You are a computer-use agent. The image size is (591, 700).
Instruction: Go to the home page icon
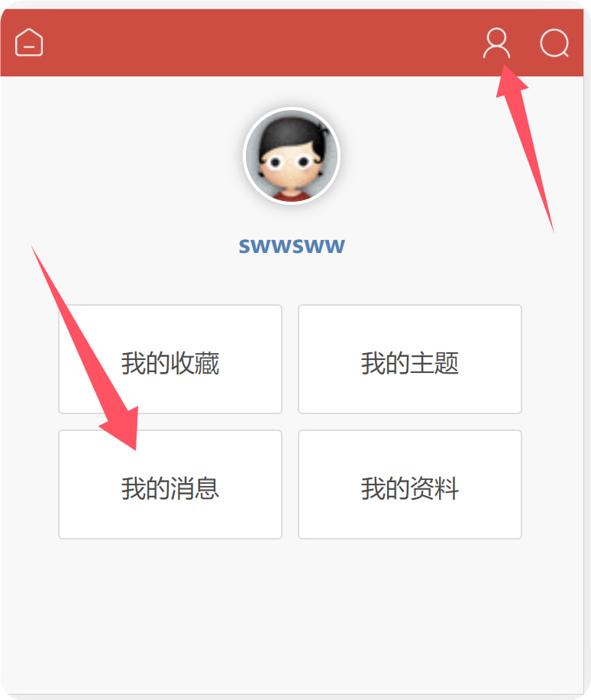[29, 42]
